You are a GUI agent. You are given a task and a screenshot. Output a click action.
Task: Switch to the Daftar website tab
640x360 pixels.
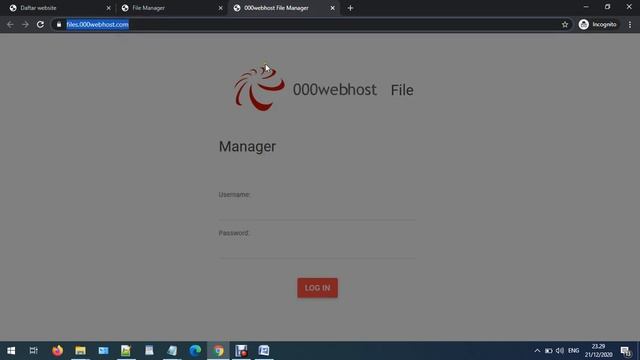coord(60,8)
